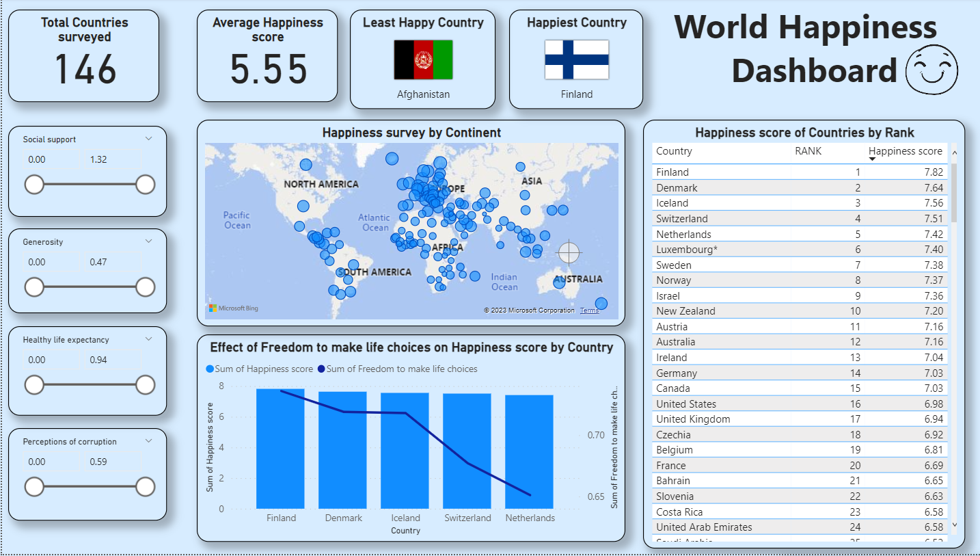Click the Afghanistan flag image
This screenshot has height=556, width=980.
coord(423,59)
